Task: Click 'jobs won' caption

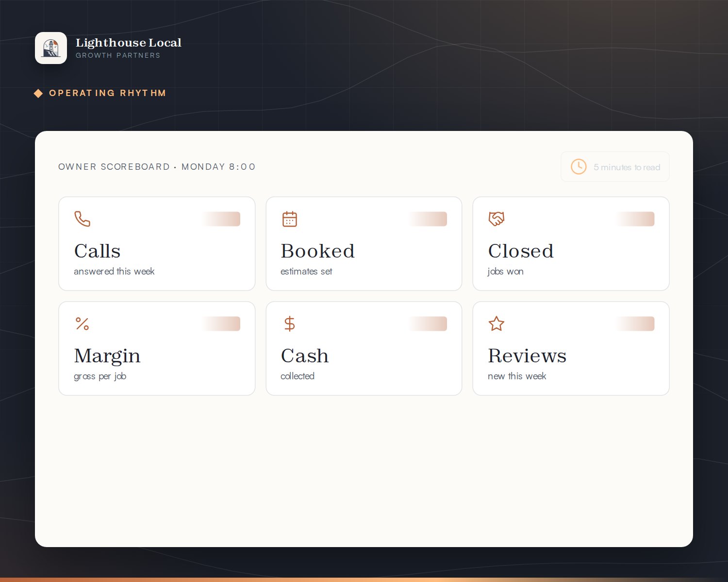Action: [x=505, y=272]
